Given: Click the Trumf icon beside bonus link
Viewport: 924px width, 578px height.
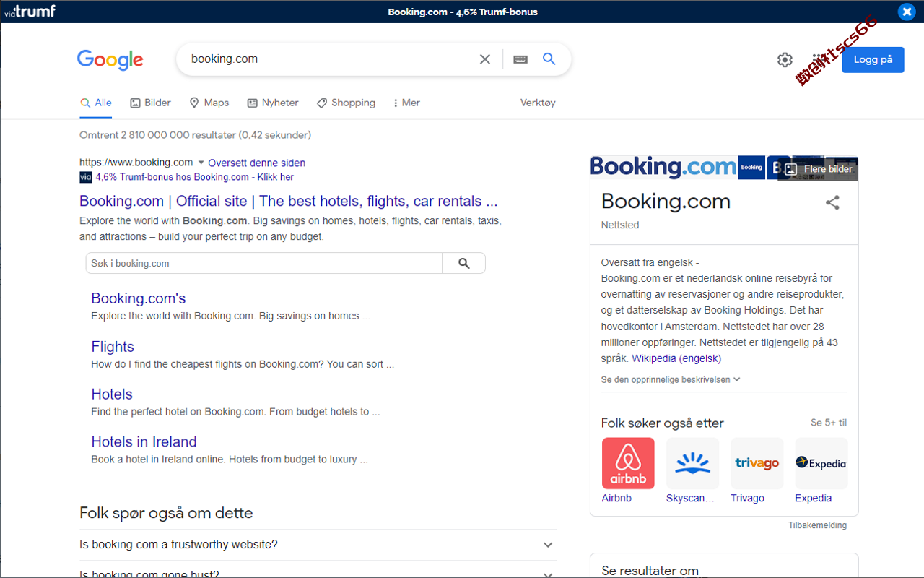Looking at the screenshot, I should pyautogui.click(x=86, y=177).
